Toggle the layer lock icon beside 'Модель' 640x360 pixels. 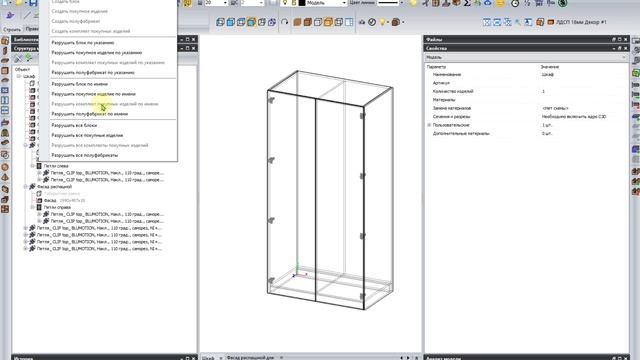pyautogui.click(x=293, y=3)
